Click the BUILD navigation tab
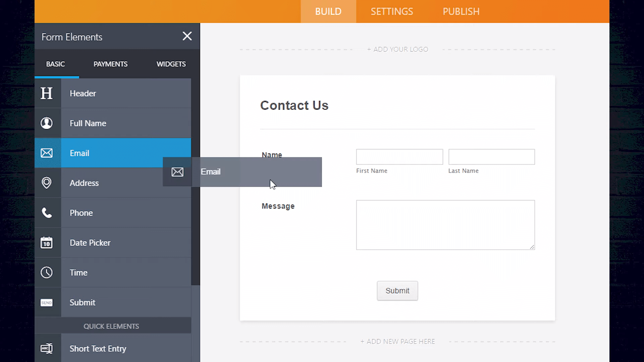Screen dimensions: 644x362 [x=328, y=11]
